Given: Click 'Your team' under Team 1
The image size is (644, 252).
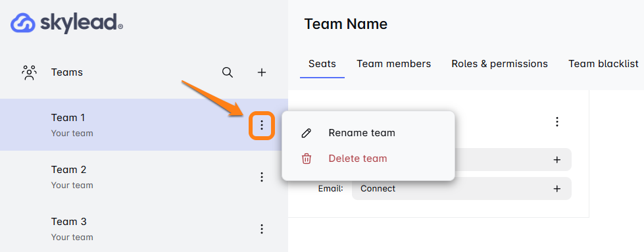Looking at the screenshot, I should pos(72,133).
